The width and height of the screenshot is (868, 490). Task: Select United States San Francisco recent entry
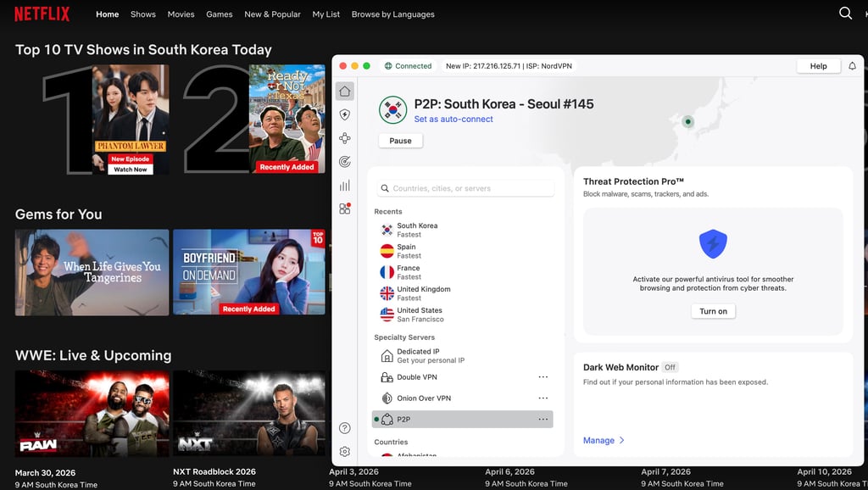coord(462,315)
